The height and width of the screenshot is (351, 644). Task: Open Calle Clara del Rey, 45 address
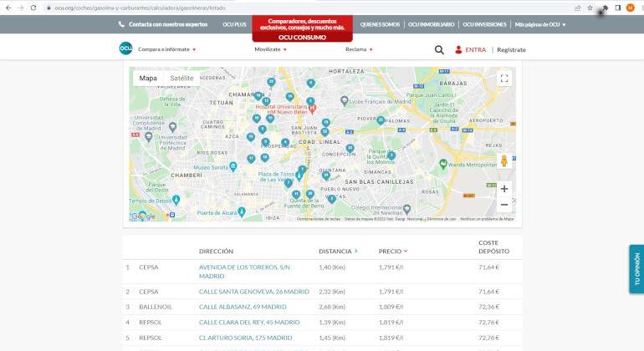pos(249,323)
